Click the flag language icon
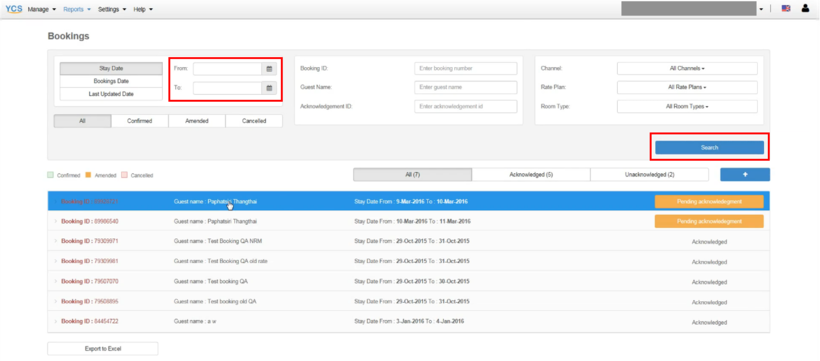The height and width of the screenshot is (361, 820). tap(786, 9)
